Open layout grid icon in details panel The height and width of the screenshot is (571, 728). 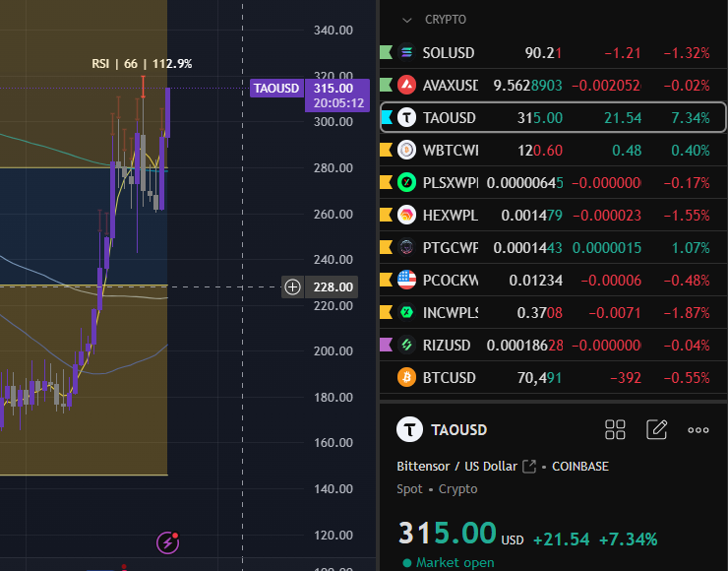pos(615,430)
